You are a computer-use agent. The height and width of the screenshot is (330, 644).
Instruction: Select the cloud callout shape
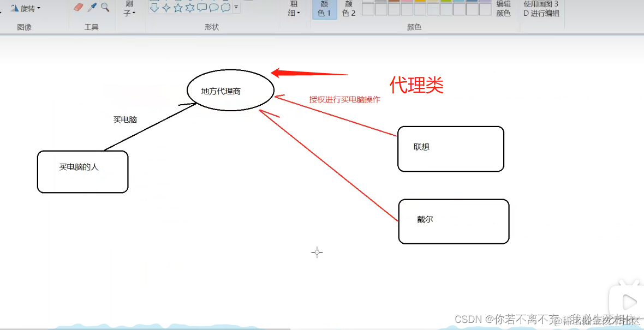tap(225, 7)
